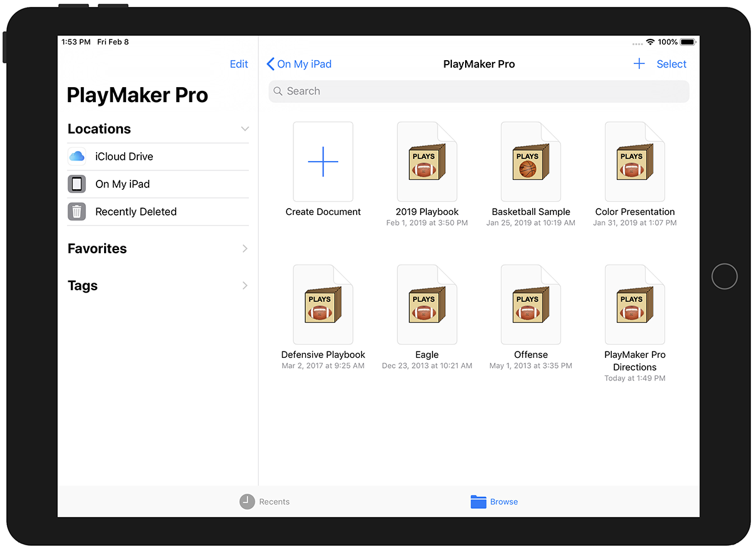Image resolution: width=756 pixels, height=549 pixels.
Task: Switch to the Browse tab
Action: point(494,502)
